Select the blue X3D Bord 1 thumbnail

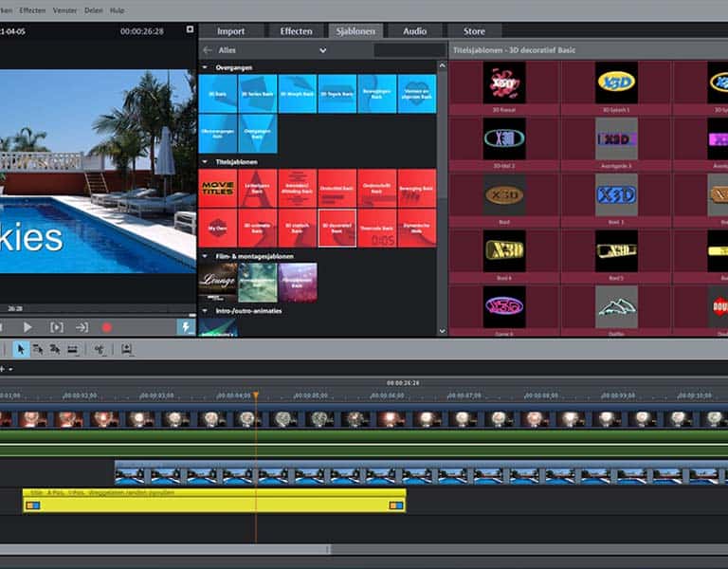click(616, 194)
